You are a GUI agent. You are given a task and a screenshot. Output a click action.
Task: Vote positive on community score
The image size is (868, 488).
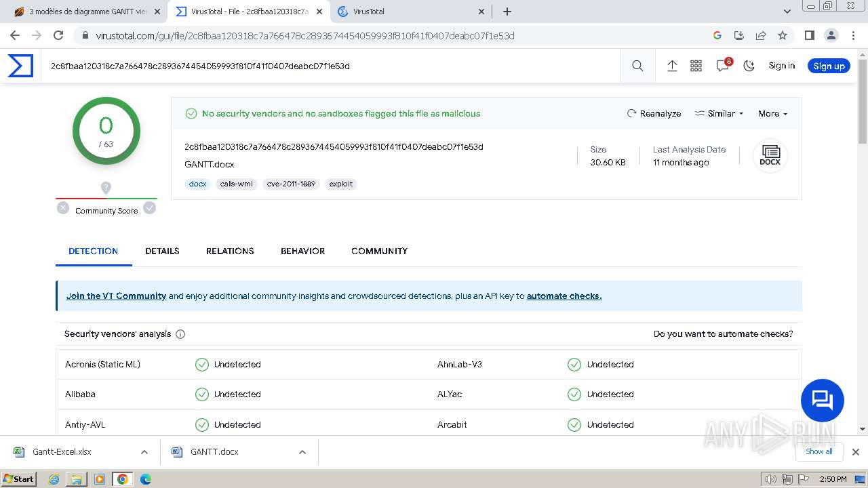150,208
